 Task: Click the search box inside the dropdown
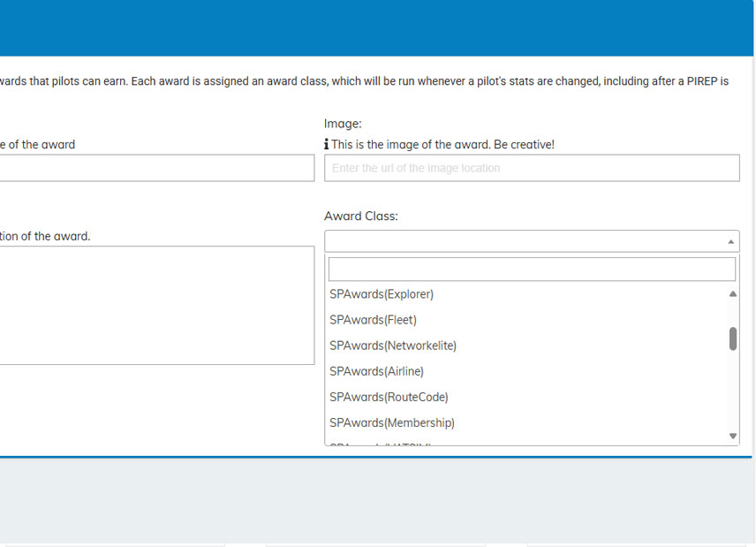click(531, 269)
